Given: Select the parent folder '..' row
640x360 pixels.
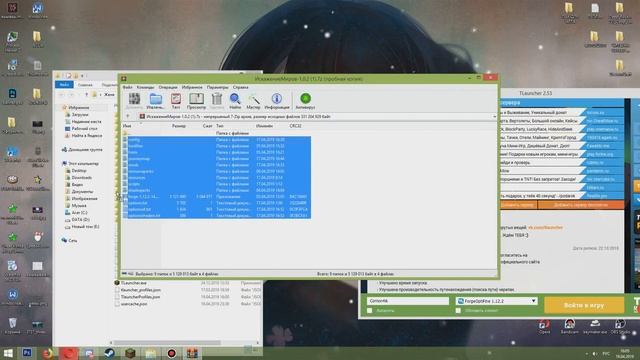Looking at the screenshot, I should [216, 133].
